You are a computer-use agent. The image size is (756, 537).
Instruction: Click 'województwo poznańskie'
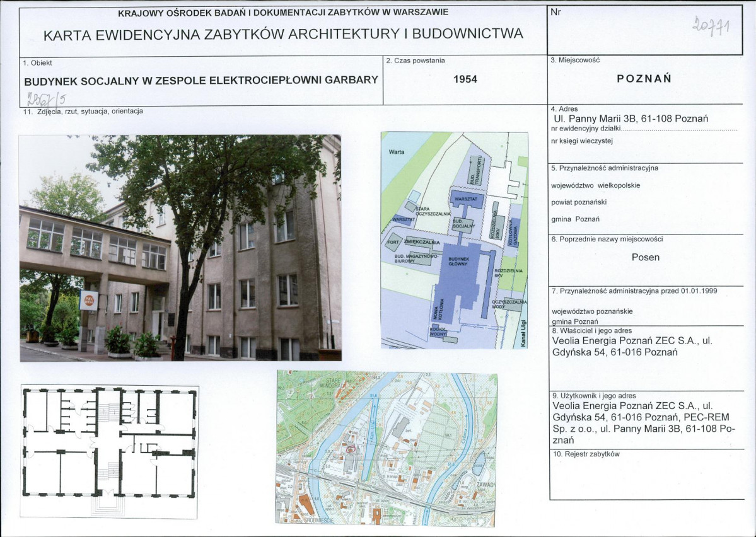(592, 311)
